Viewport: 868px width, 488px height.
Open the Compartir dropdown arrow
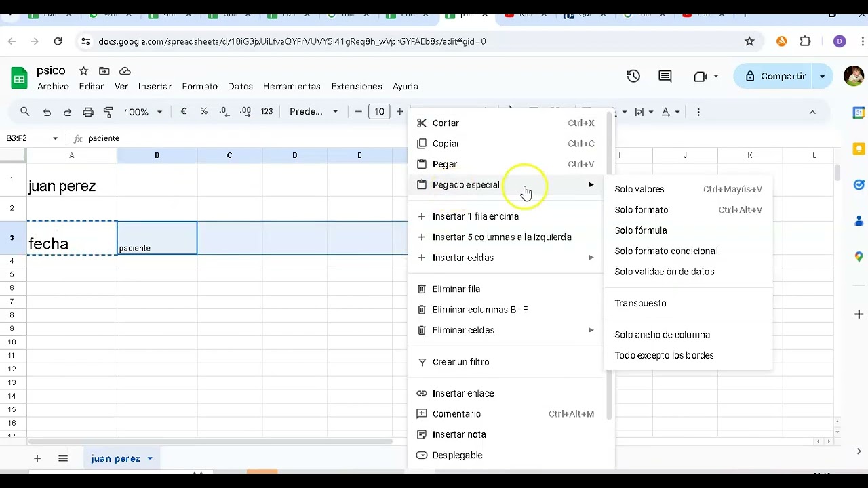pos(823,77)
